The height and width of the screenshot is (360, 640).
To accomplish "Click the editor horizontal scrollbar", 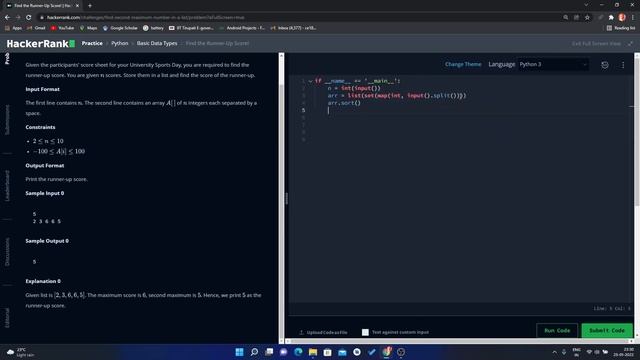I will (x=460, y=341).
